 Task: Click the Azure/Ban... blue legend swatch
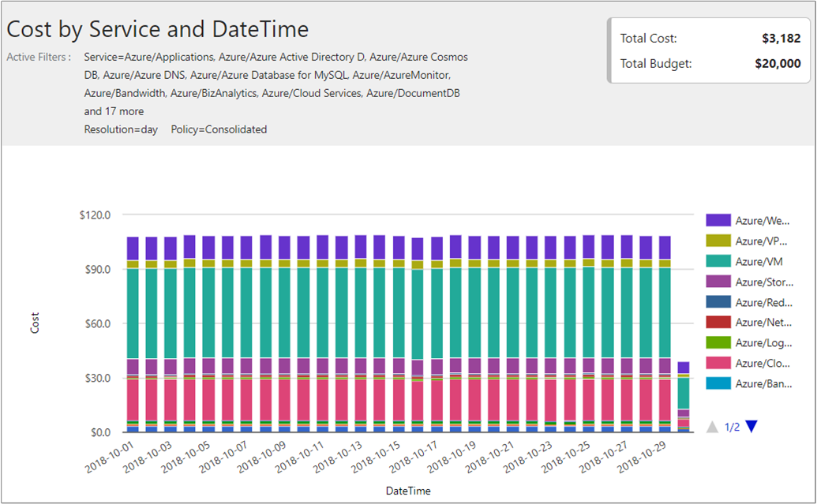tap(718, 383)
